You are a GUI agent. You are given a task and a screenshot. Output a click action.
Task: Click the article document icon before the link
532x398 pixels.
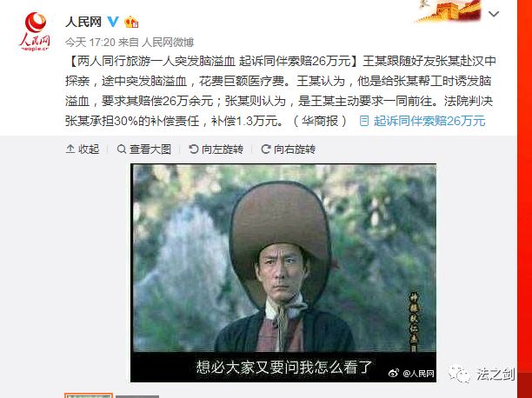(x=364, y=121)
